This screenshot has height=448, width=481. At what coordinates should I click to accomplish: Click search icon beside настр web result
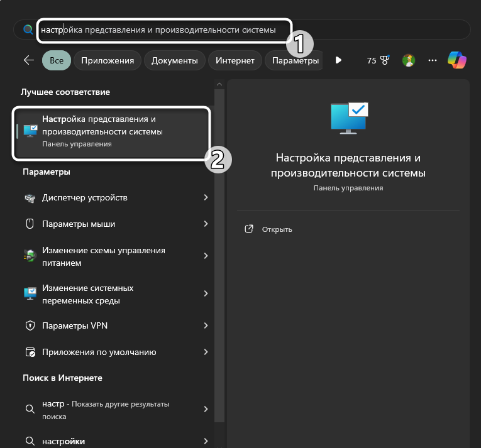(30, 409)
